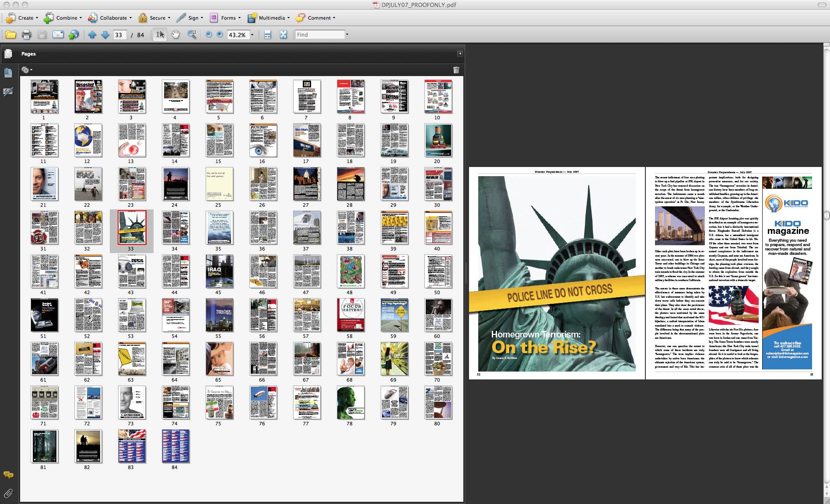830x504 pixels.
Task: Click the "On the Rise?" headline in the document
Action: coord(544,347)
